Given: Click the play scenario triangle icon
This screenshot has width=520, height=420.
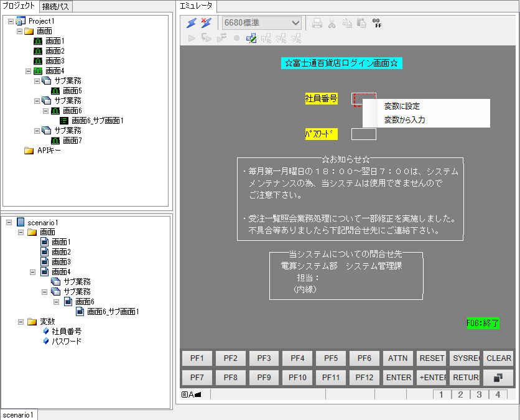Looking at the screenshot, I should 192,38.
